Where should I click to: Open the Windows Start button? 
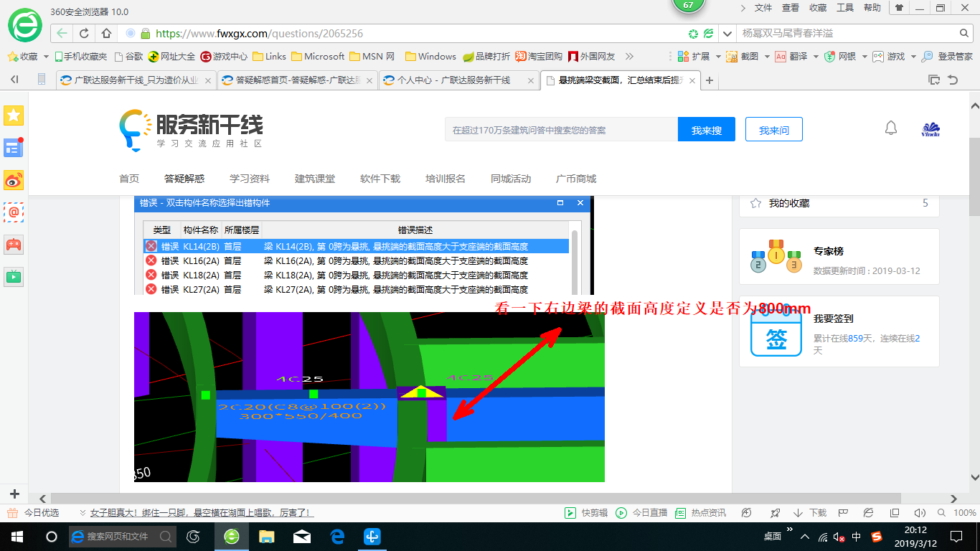pos(17,536)
